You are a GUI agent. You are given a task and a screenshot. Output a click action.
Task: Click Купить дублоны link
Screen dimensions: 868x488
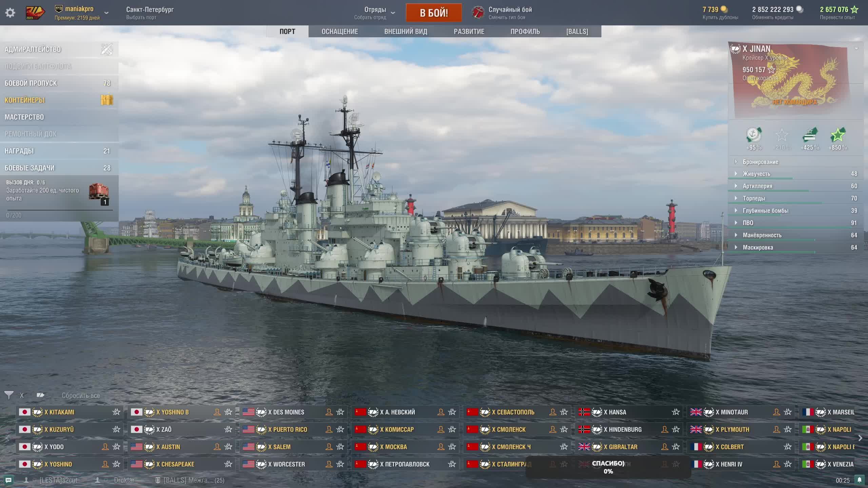(x=720, y=17)
